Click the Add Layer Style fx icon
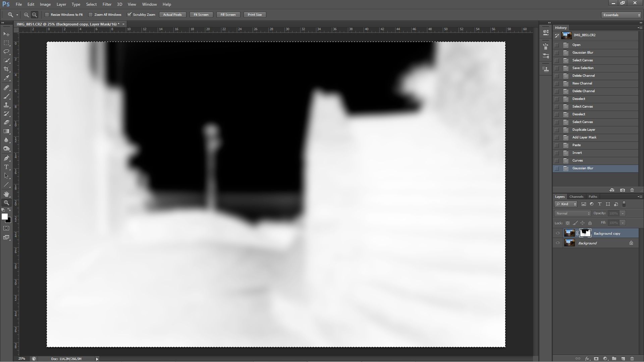The width and height of the screenshot is (644, 362). (587, 359)
